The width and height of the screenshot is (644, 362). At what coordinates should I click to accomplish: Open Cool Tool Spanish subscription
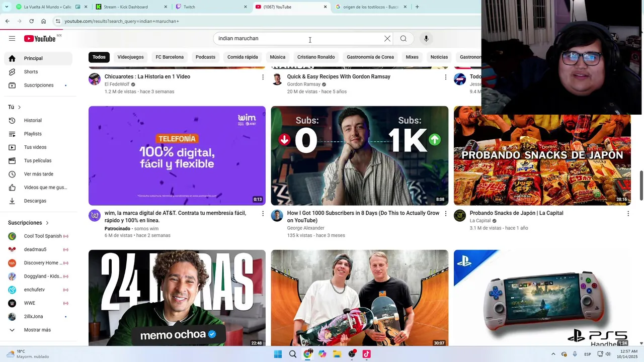[x=38, y=236]
